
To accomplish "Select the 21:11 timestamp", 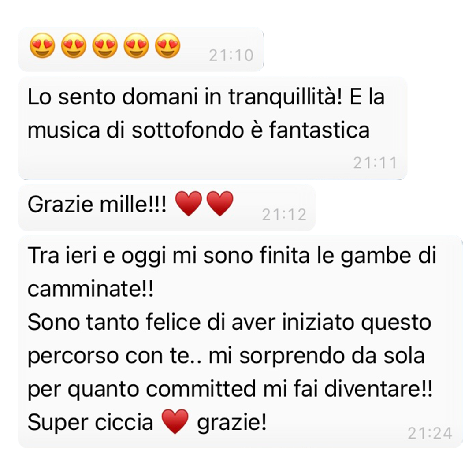I will [x=375, y=164].
